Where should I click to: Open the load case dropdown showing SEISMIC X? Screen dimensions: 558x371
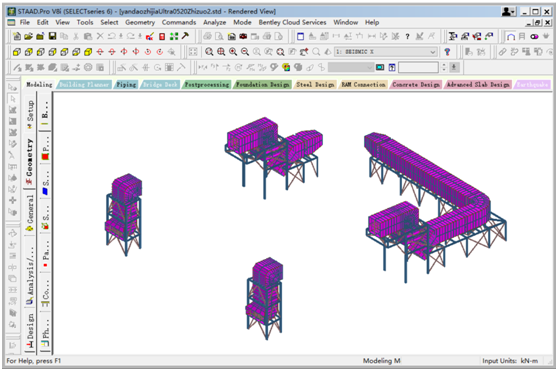click(386, 52)
